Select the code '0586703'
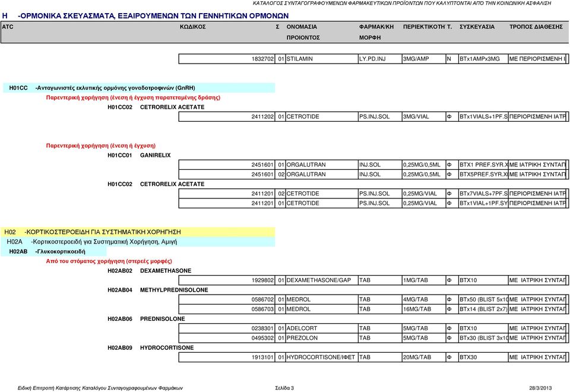 point(262,309)
